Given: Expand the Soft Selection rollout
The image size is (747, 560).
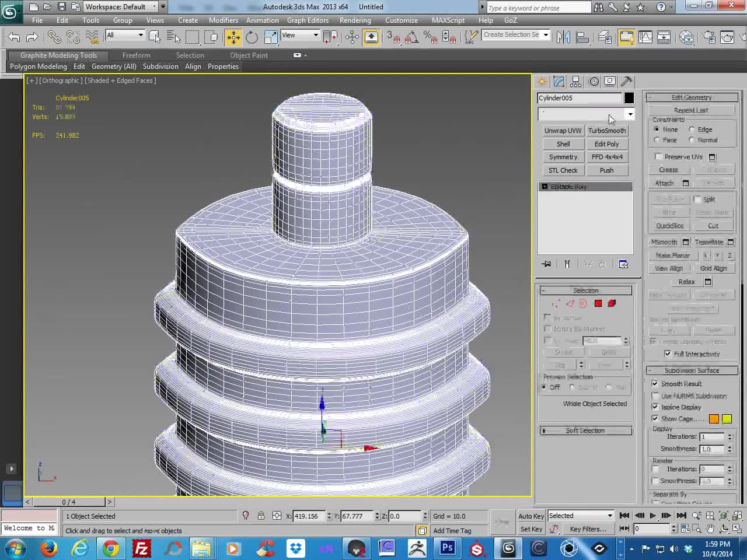Looking at the screenshot, I should (x=586, y=430).
